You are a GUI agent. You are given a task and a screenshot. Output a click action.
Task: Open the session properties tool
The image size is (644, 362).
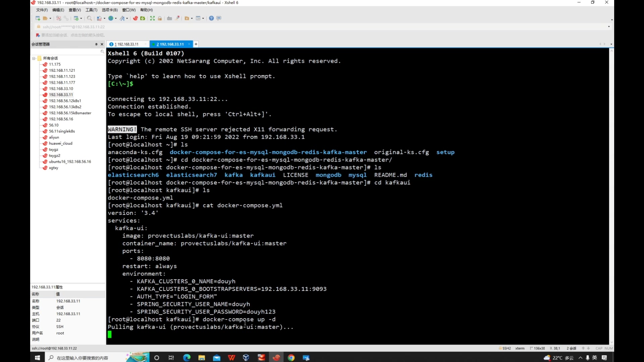76,18
